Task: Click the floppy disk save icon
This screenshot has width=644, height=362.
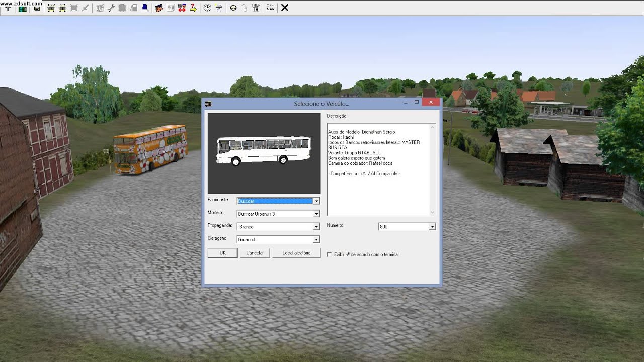Action: [37, 9]
